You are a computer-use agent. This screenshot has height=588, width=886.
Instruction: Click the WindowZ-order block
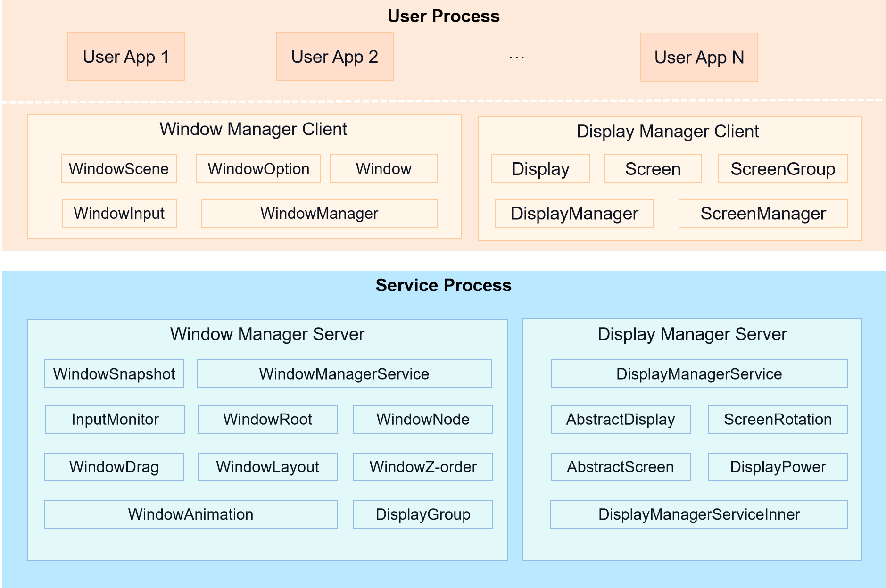point(423,467)
